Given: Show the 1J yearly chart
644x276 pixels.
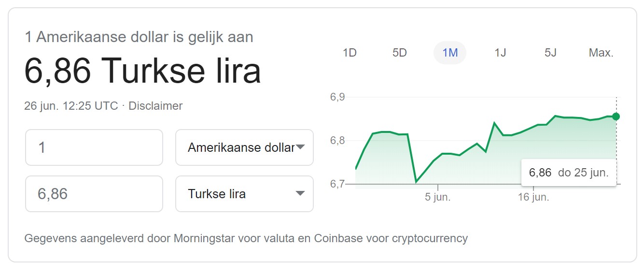Looking at the screenshot, I should tap(500, 53).
